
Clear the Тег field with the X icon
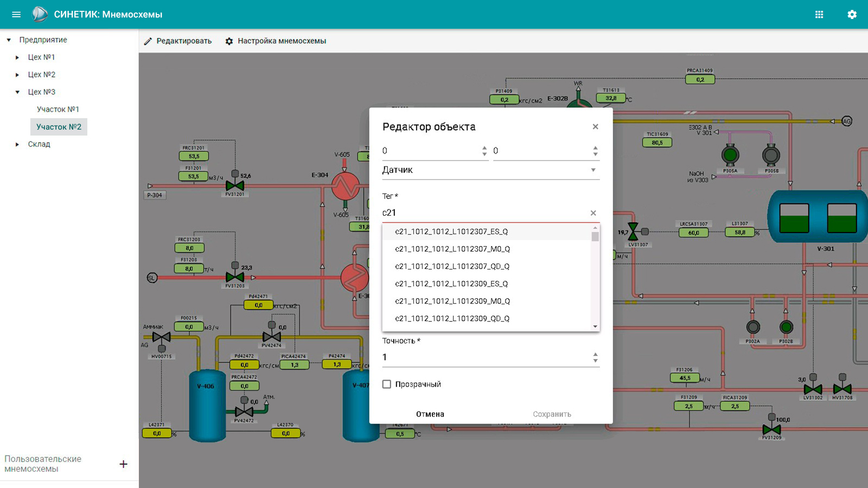(x=593, y=213)
